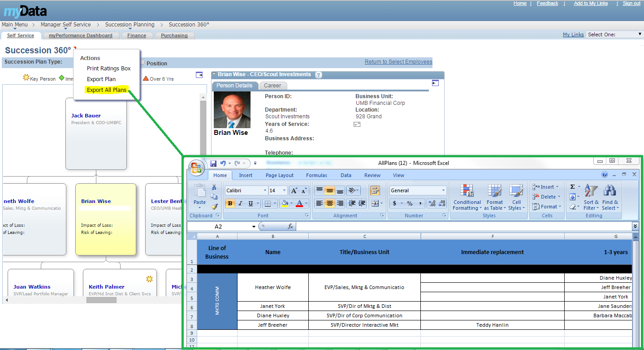Click the help icon beside Brian Wise header

tap(319, 75)
